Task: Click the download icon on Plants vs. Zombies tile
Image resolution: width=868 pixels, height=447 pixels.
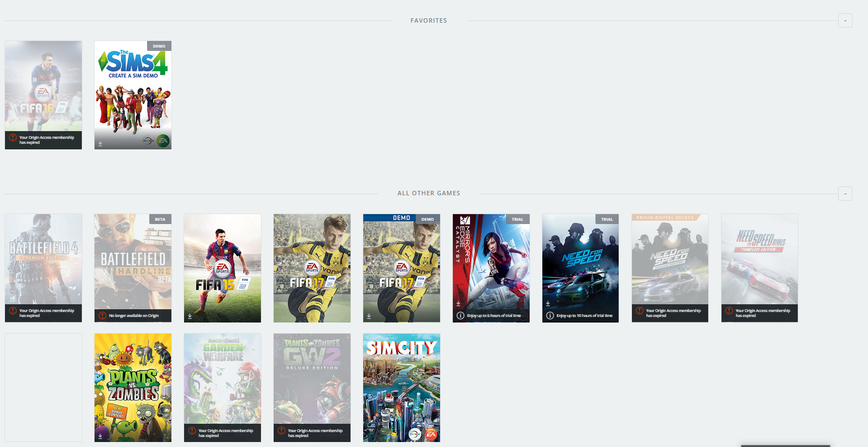Action: coord(100,436)
